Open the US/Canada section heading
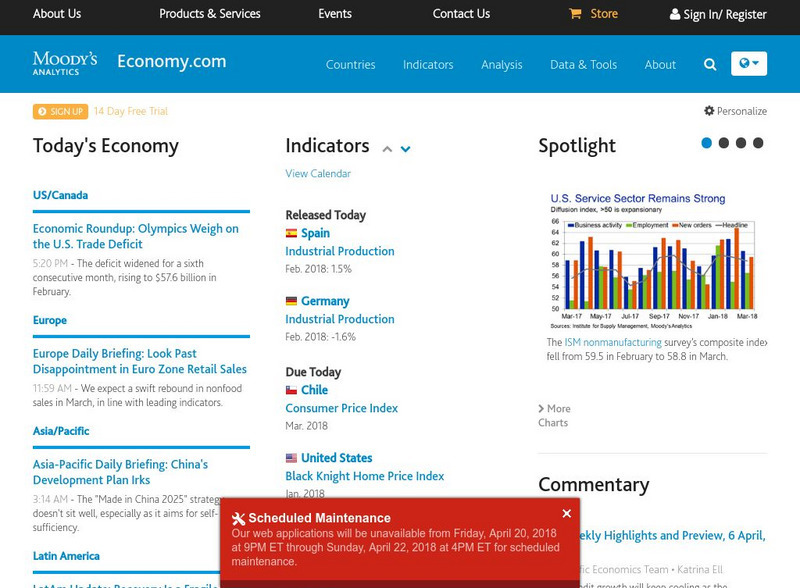The width and height of the screenshot is (800, 588). coord(60,195)
